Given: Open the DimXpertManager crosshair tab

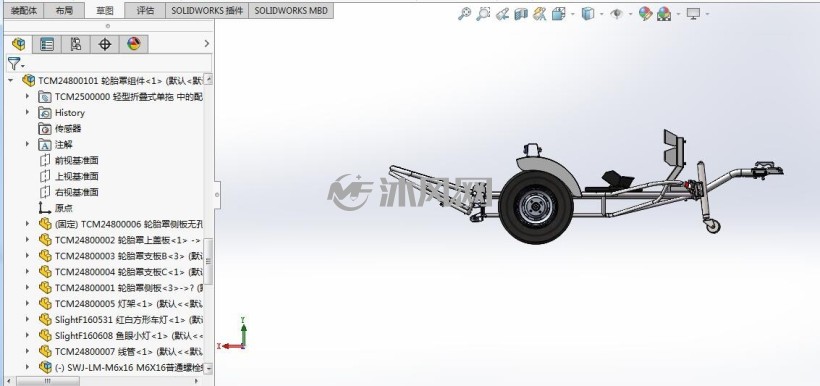Looking at the screenshot, I should [x=105, y=44].
